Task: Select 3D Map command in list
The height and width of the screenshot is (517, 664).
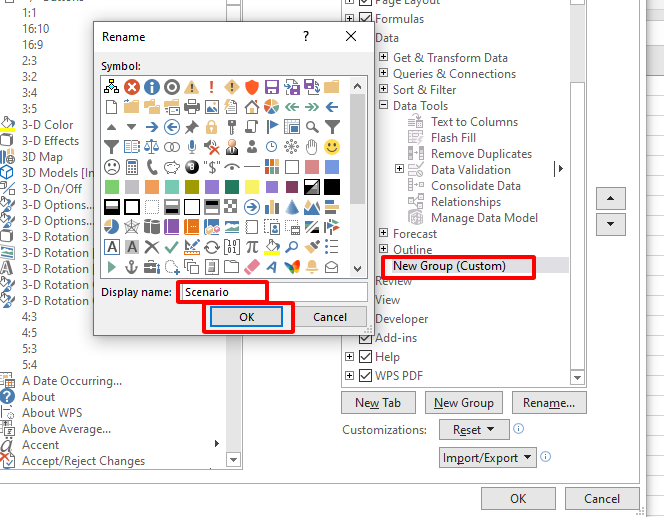Action: (x=42, y=157)
